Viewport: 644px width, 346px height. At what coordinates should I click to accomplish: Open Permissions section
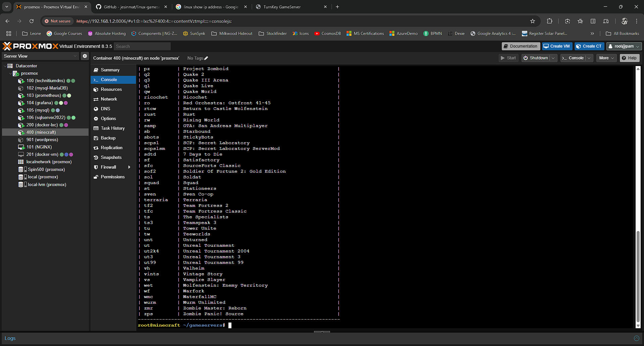click(x=113, y=177)
